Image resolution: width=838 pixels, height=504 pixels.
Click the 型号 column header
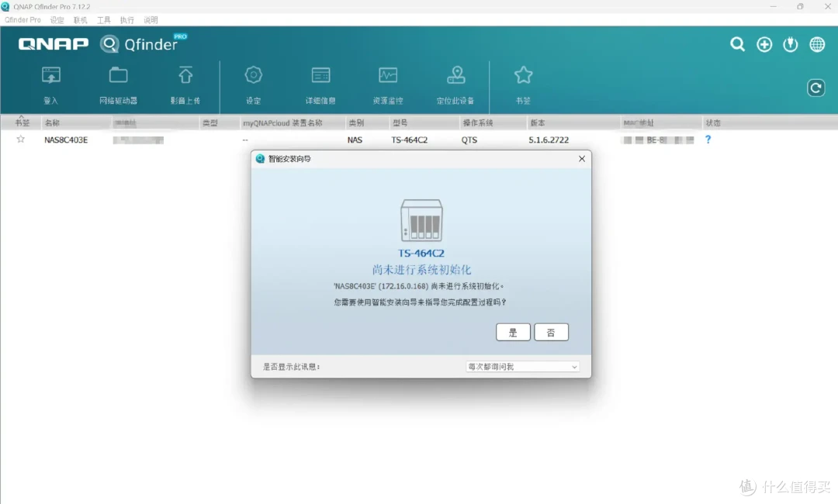[400, 123]
